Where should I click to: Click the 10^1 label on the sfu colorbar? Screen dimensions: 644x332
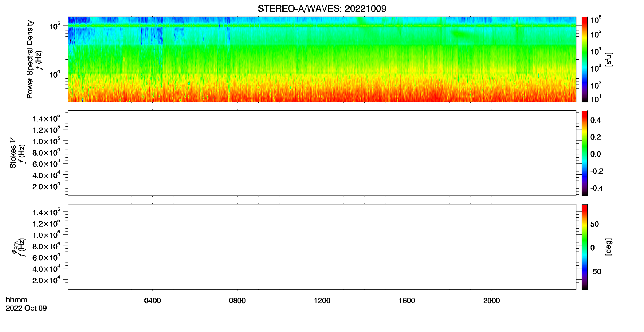point(596,99)
